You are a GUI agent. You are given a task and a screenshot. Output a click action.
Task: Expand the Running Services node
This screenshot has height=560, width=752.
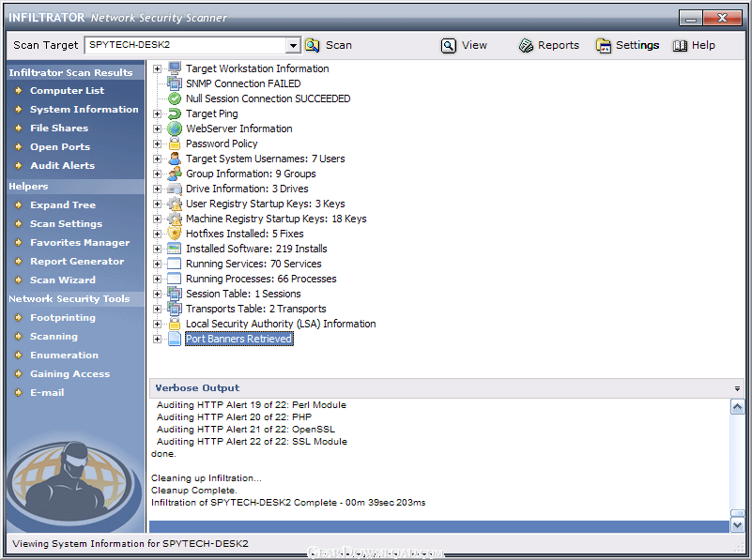[157, 264]
